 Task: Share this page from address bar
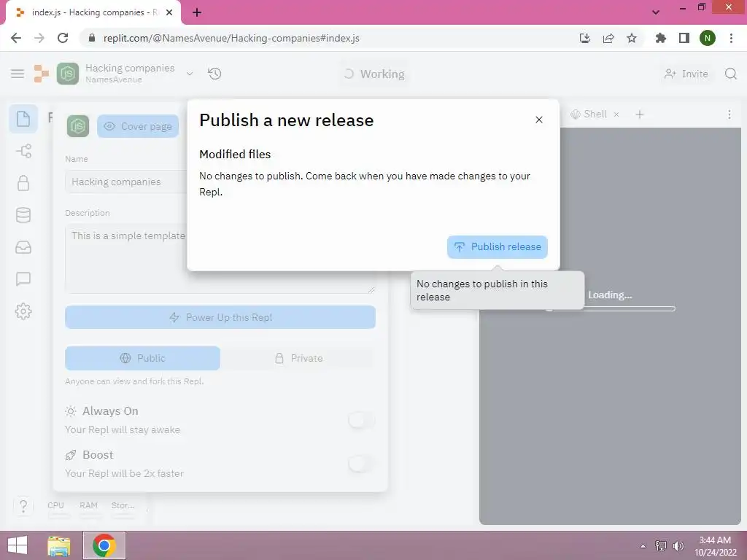608,38
